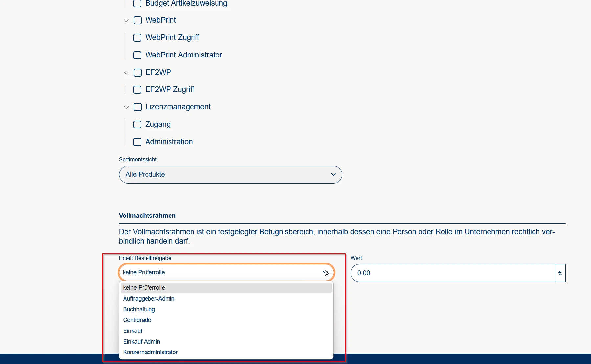Screen dimensions: 591x364
Task: Enable the Administration checkbox
Action: tap(137, 142)
